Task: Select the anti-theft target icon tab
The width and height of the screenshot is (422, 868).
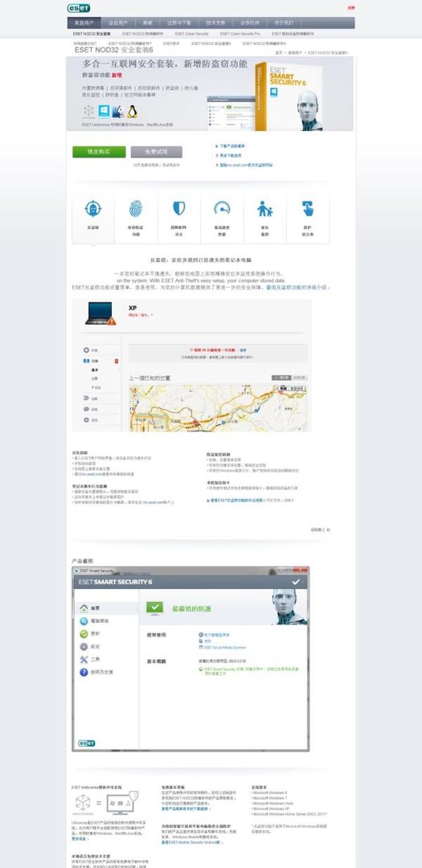Action: 93,209
